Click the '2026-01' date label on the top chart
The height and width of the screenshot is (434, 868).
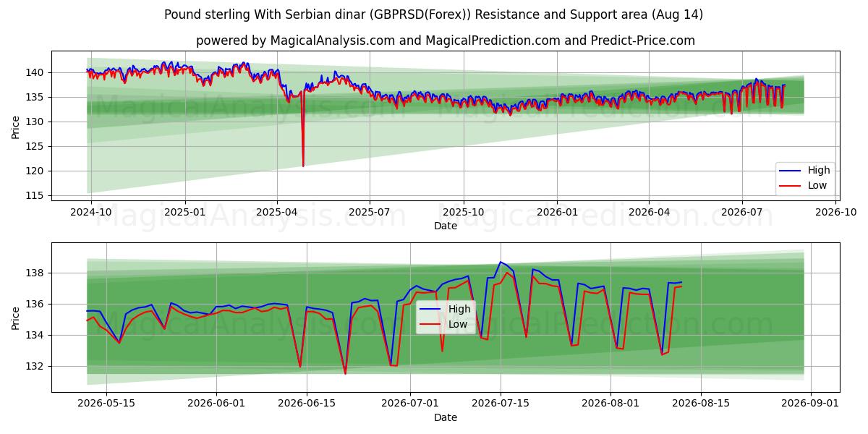(557, 213)
